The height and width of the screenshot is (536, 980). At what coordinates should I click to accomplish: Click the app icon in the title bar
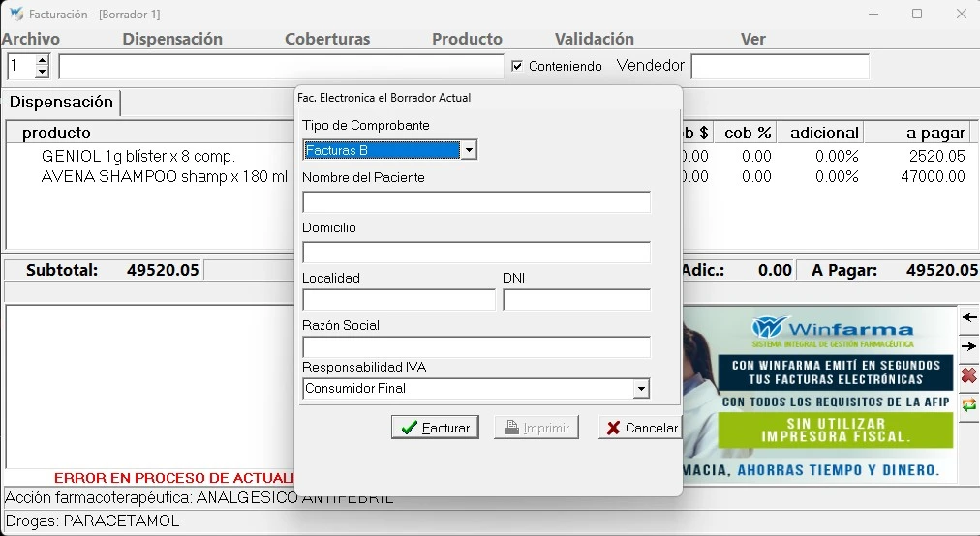[x=15, y=15]
